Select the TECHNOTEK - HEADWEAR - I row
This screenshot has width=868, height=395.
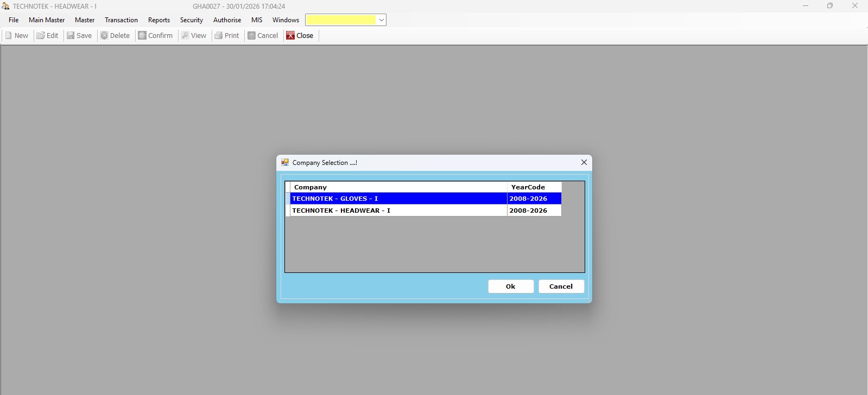[x=398, y=211]
